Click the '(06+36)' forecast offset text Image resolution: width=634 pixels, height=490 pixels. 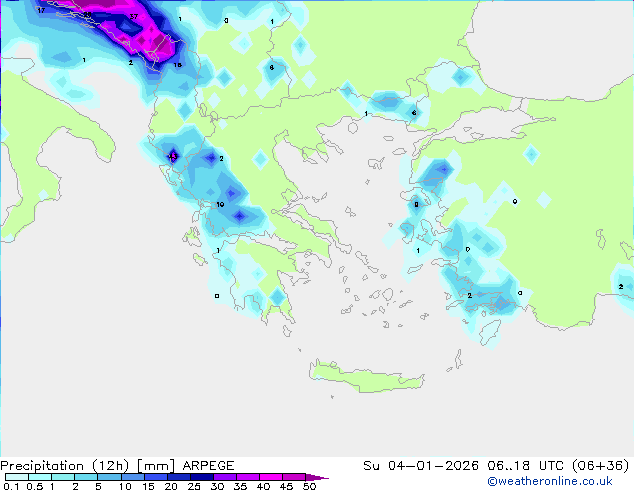(601, 466)
